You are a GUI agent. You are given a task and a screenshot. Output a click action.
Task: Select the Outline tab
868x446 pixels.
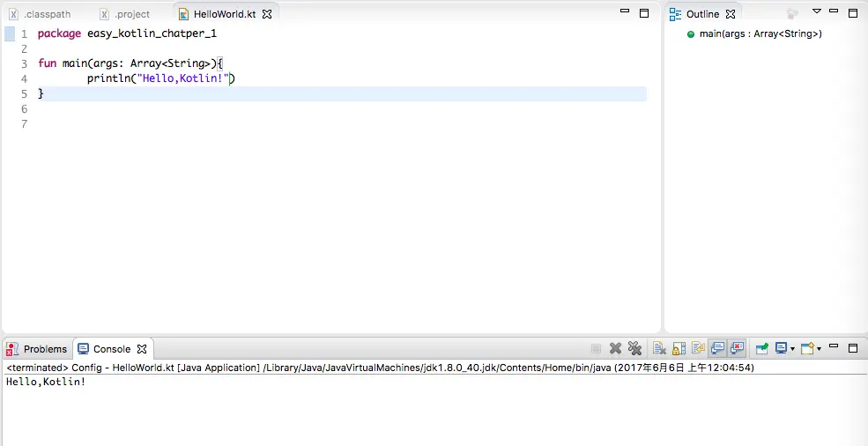[702, 14]
